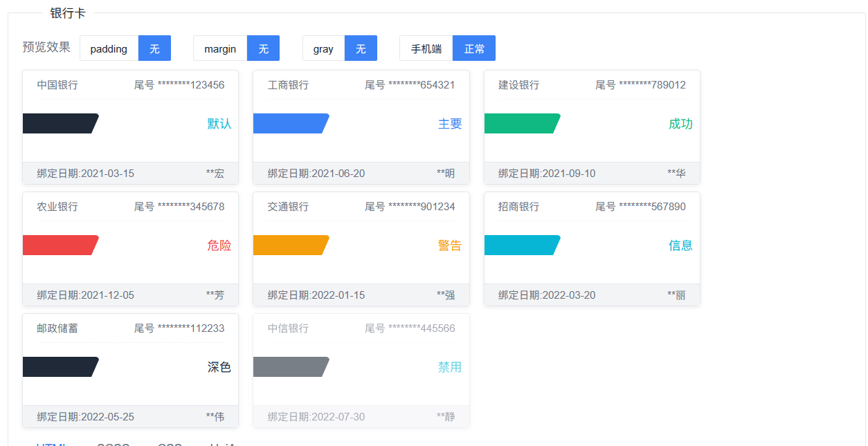Image resolution: width=868 pixels, height=446 pixels.
Task: Switch preview to 手机端 mode
Action: click(426, 48)
